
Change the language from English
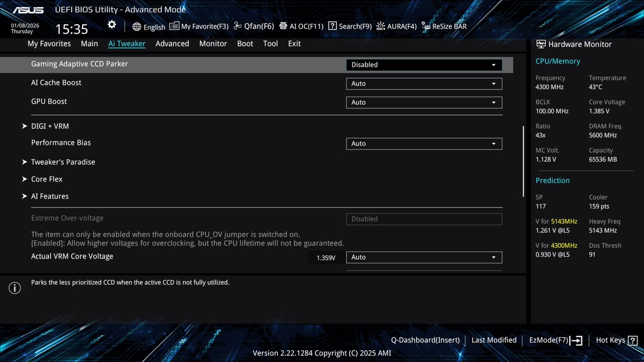(148, 27)
